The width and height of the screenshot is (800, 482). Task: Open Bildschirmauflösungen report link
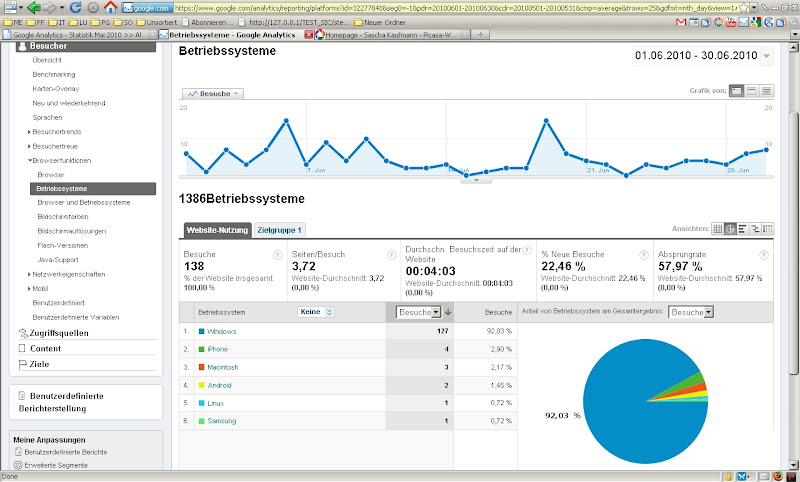coord(71,231)
